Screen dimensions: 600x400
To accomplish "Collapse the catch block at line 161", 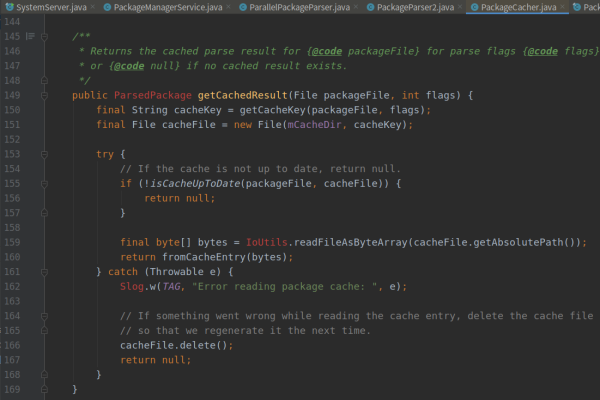I will [x=45, y=271].
